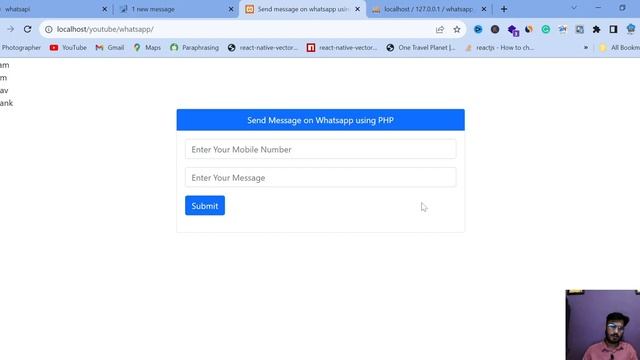Open the Gmail bookmark
Image resolution: width=640 pixels, height=360 pixels.
point(110,48)
